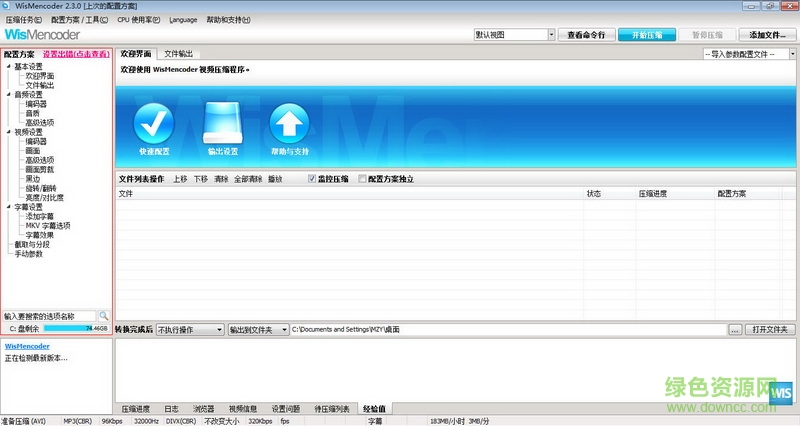Open 输出设置 via the drive icon

(x=222, y=124)
